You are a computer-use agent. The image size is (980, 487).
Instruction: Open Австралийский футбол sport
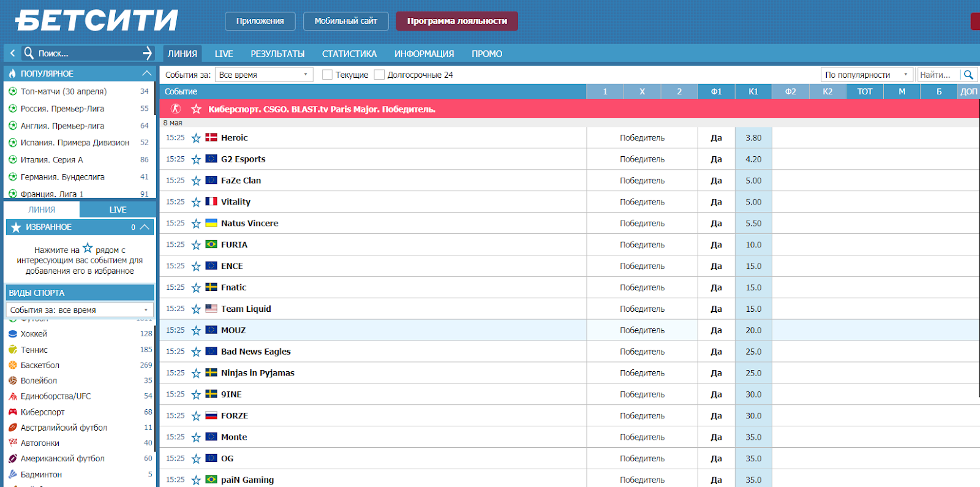pyautogui.click(x=64, y=428)
